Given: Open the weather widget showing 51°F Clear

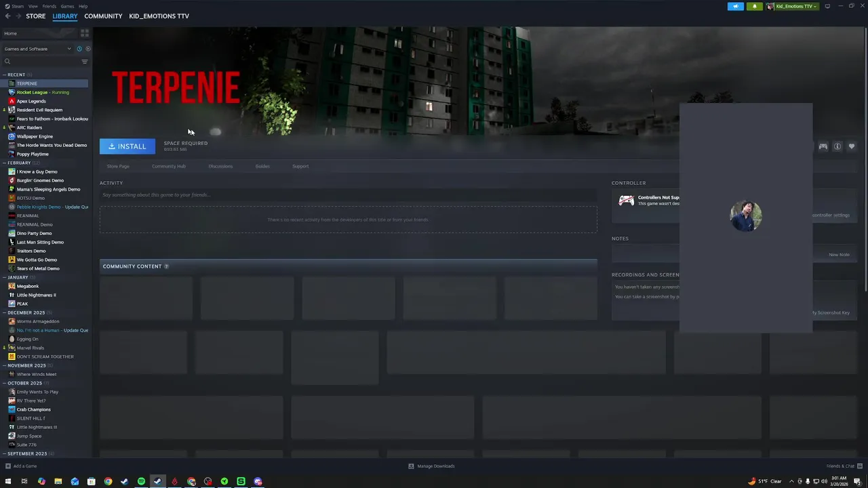Looking at the screenshot, I should 764,481.
